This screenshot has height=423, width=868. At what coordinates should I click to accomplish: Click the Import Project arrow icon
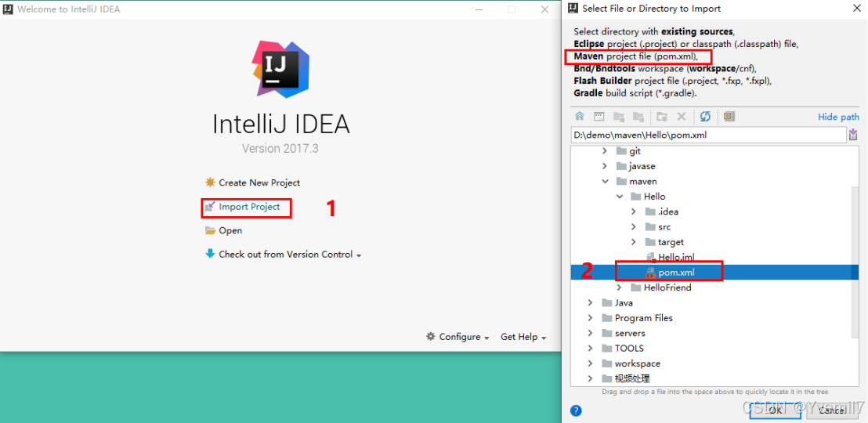[210, 207]
